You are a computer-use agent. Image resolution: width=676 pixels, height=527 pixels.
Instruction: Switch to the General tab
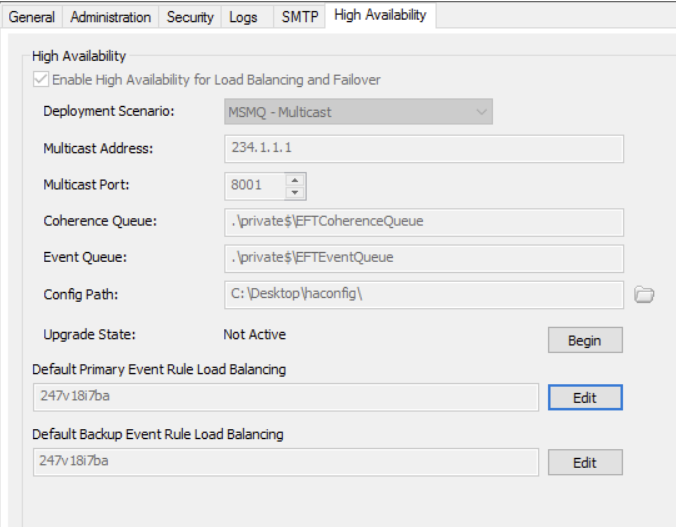(x=32, y=17)
